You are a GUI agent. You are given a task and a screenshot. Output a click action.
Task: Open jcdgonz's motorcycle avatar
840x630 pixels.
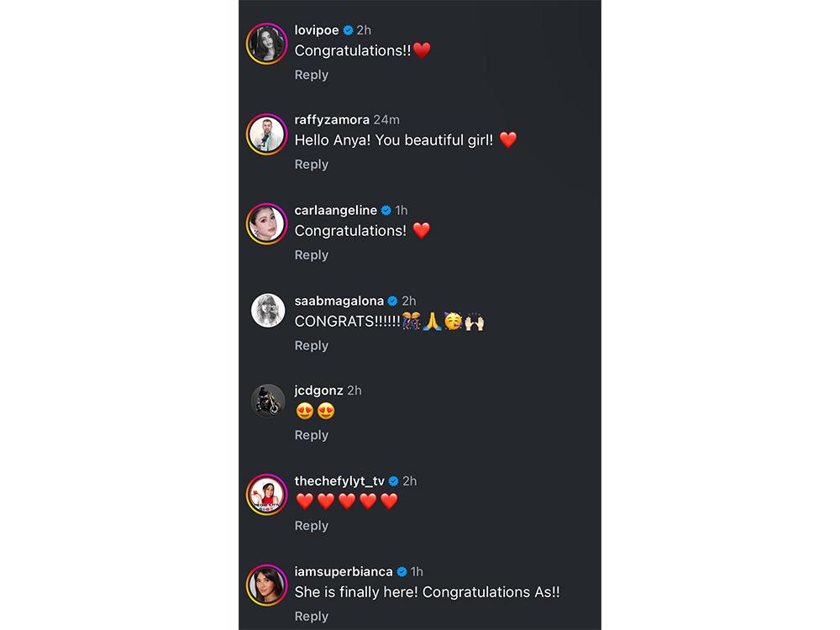click(268, 400)
